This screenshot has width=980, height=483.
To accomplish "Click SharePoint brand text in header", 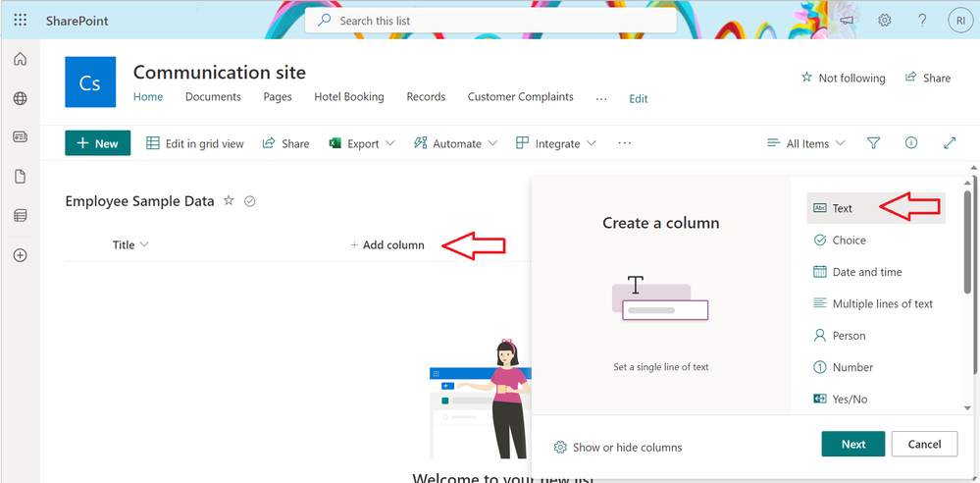I will click(x=77, y=21).
